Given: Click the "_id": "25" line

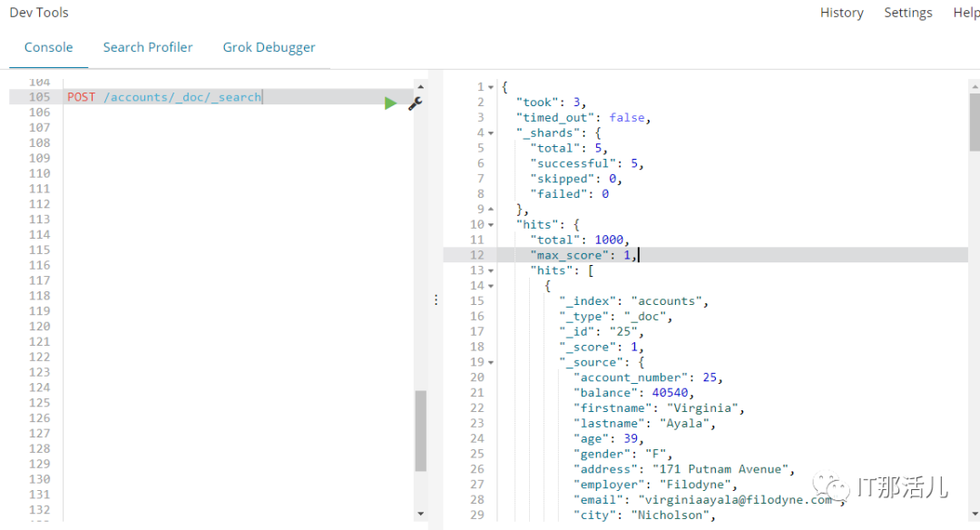Looking at the screenshot, I should (x=602, y=331).
